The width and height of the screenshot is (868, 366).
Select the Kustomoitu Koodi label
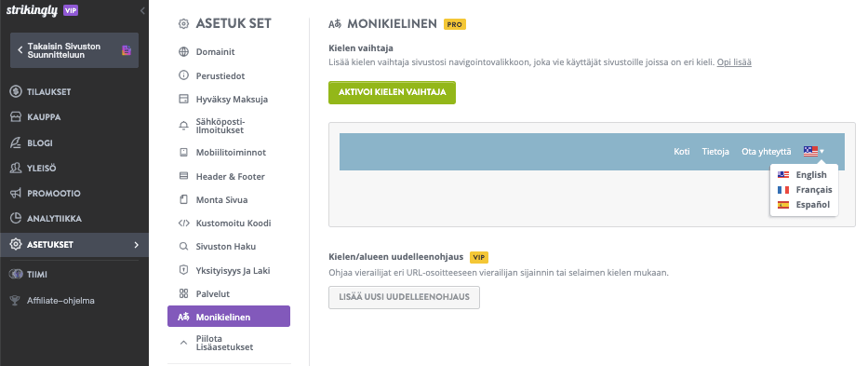[x=234, y=224]
